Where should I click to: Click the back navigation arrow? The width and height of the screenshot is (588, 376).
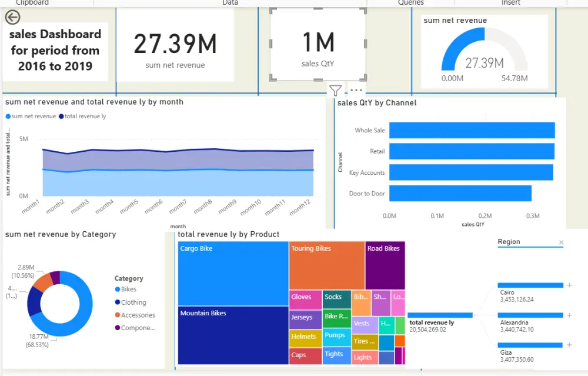(x=12, y=17)
